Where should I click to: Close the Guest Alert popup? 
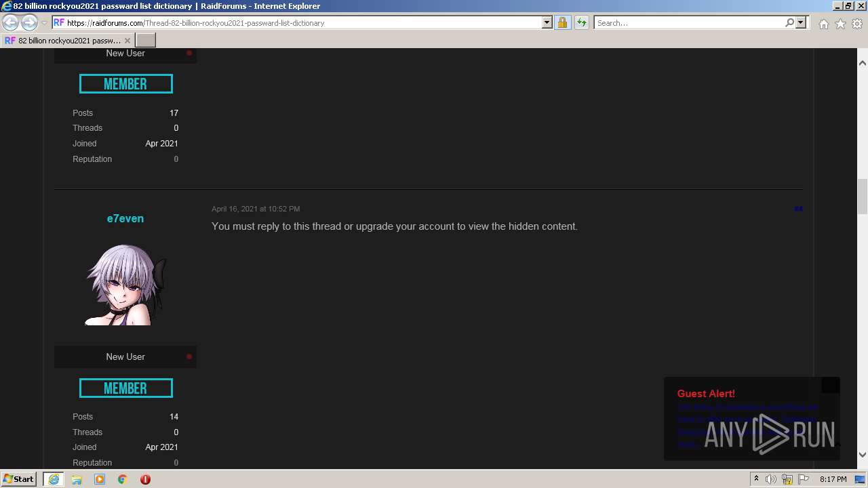831,385
